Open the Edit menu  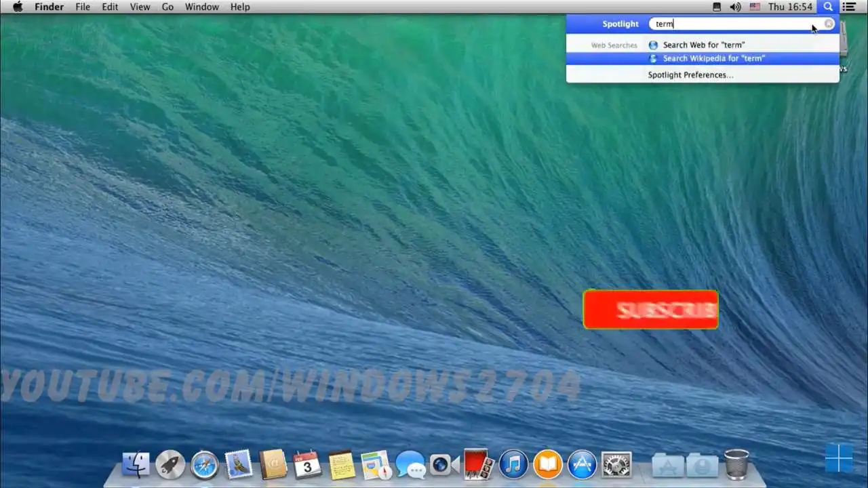pos(110,7)
